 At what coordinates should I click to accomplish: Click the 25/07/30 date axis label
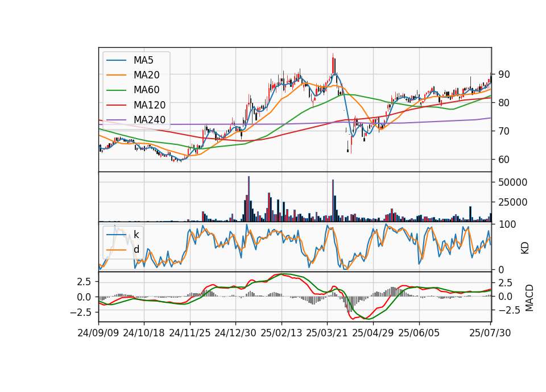490,333
